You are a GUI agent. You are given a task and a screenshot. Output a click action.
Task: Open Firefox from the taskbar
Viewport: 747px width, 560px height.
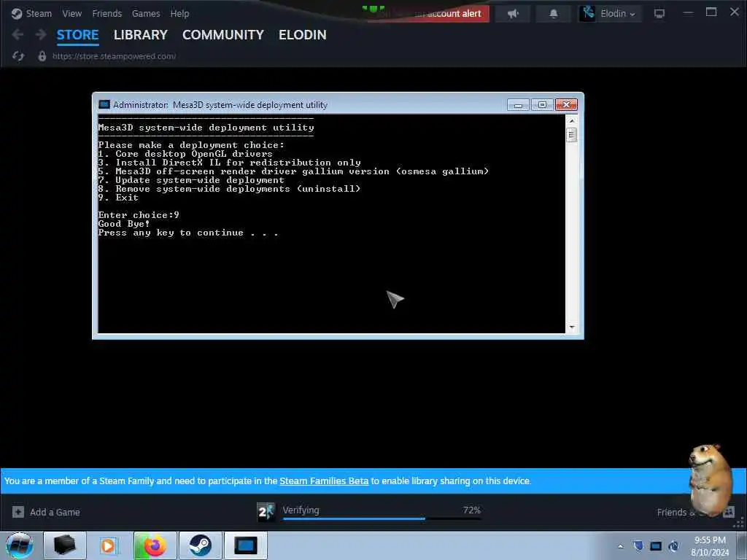(155, 545)
